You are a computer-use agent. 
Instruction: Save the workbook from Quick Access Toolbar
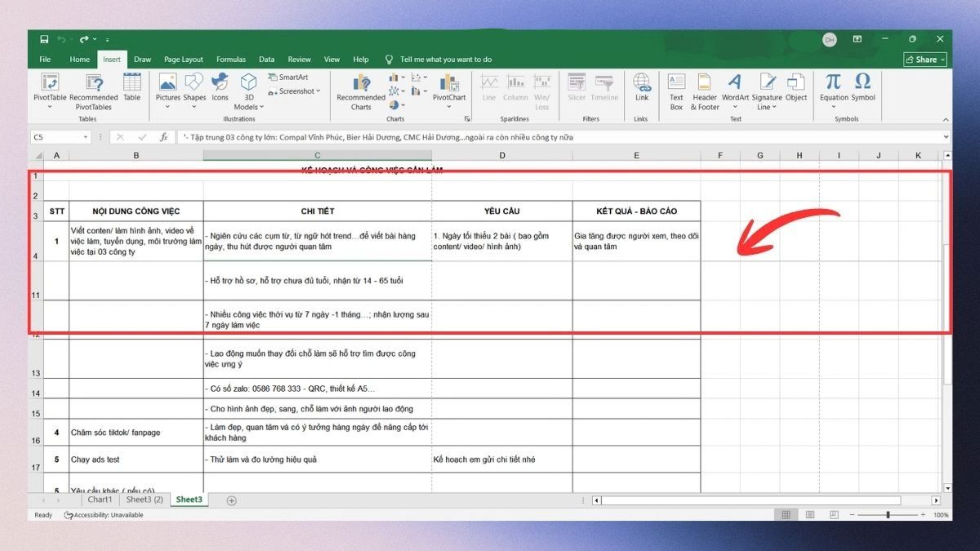44,39
